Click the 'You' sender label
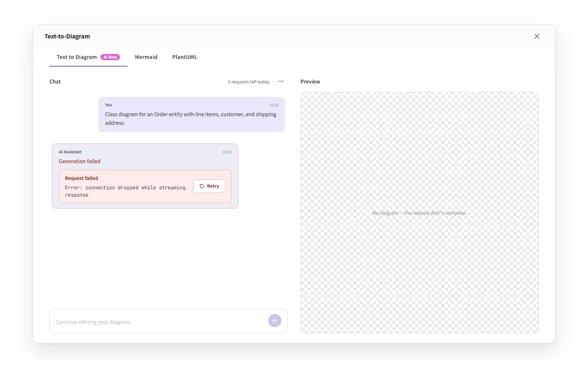This screenshot has height=368, width=588. [109, 105]
